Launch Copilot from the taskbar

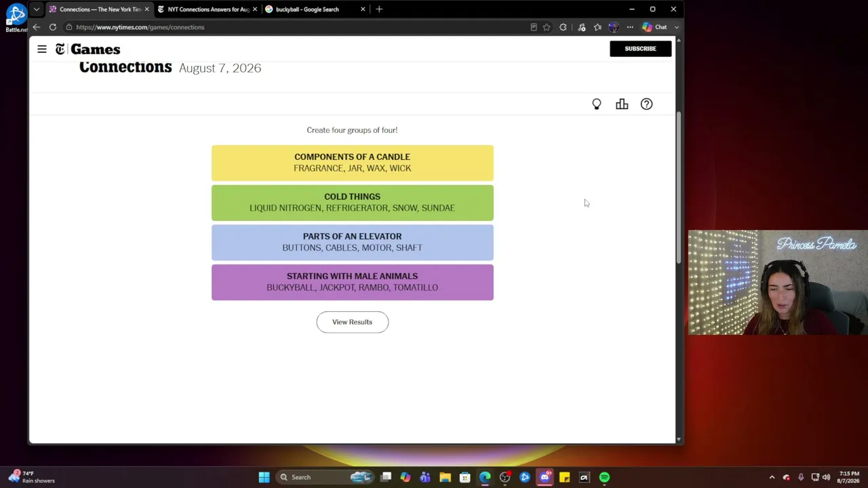pyautogui.click(x=406, y=477)
